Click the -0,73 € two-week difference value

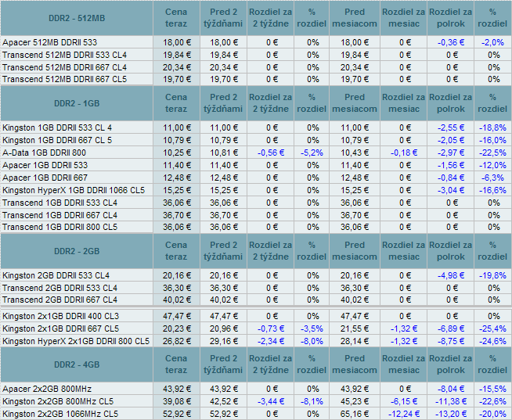point(271,328)
